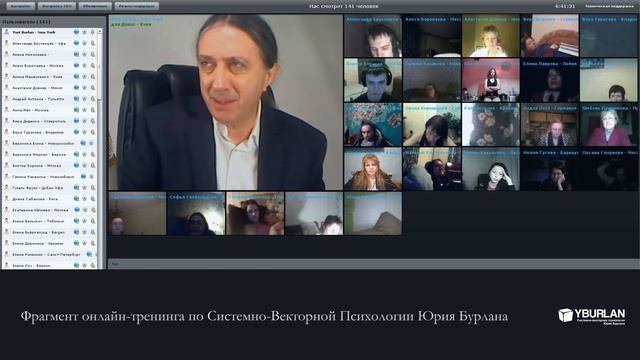Open the Настройки button in top toolbar
The width and height of the screenshot is (640, 360).
21,6
